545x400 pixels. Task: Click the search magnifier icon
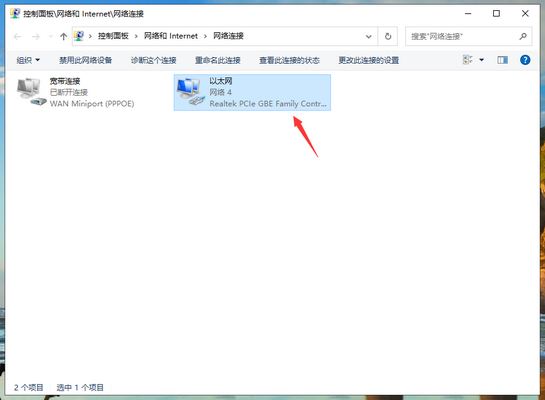tap(523, 36)
